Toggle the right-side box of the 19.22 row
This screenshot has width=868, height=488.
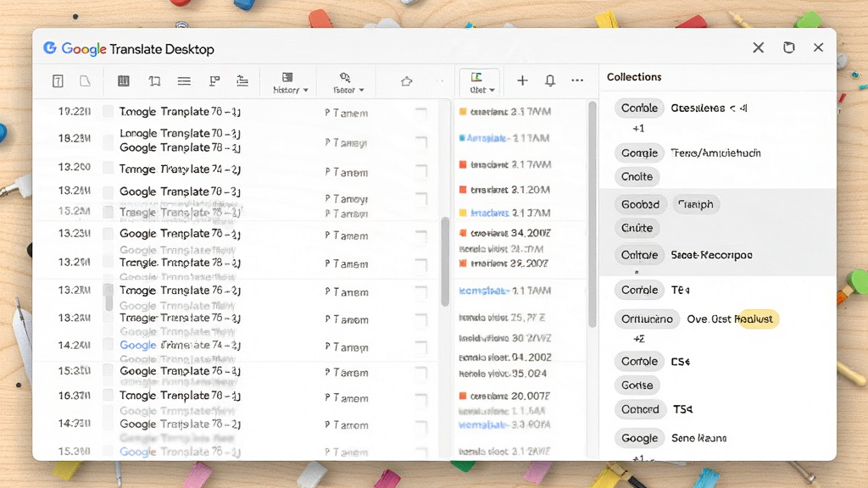[421, 114]
